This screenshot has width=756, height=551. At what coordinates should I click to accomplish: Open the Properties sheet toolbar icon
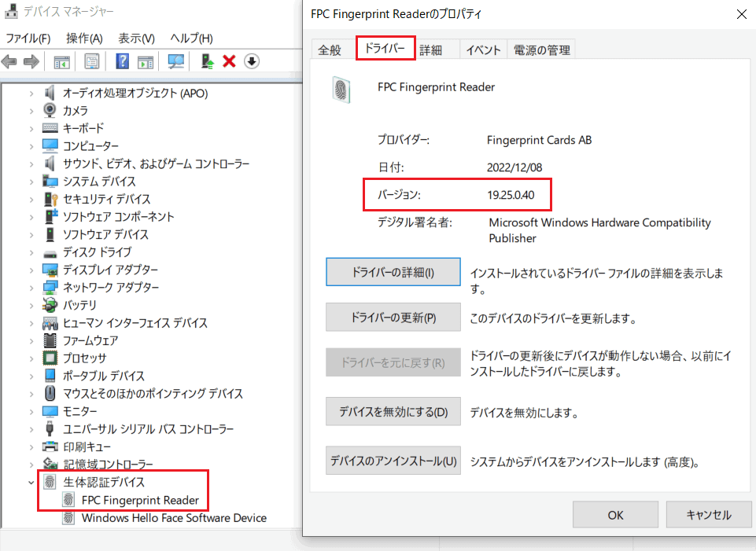point(91,61)
